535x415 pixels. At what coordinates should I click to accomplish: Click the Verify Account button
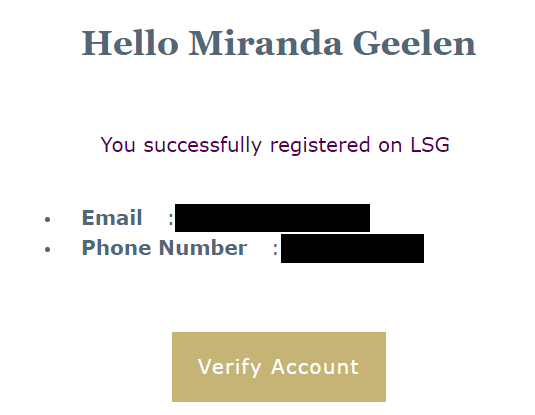tap(279, 367)
